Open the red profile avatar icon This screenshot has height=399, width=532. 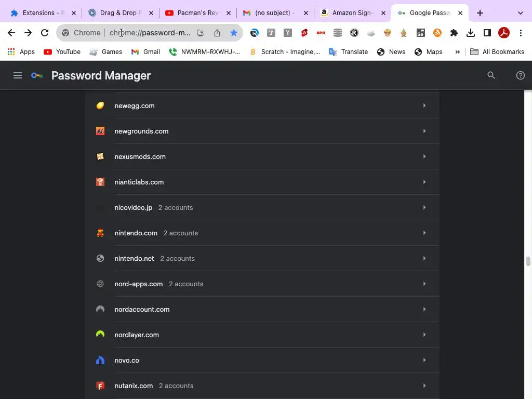pos(504,33)
